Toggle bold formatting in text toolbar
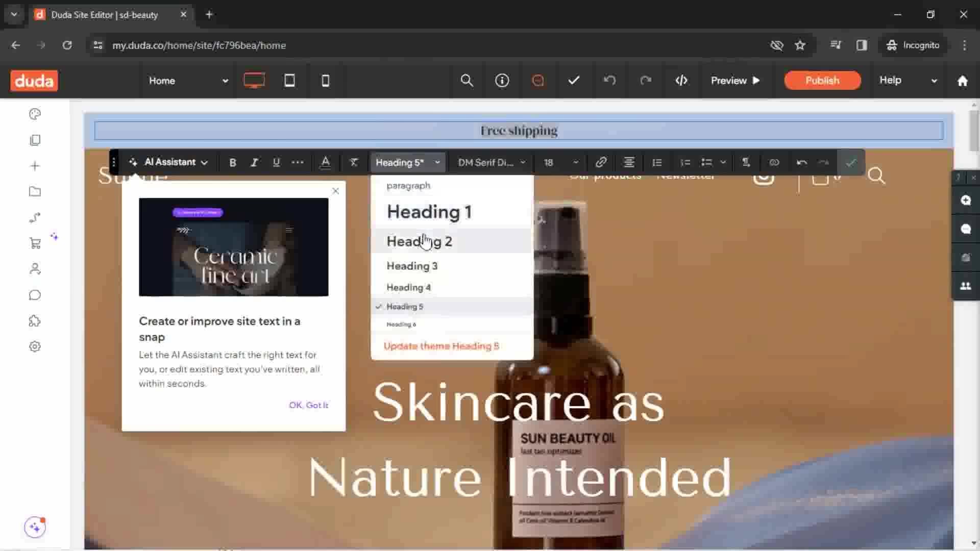980x551 pixels. [x=233, y=162]
